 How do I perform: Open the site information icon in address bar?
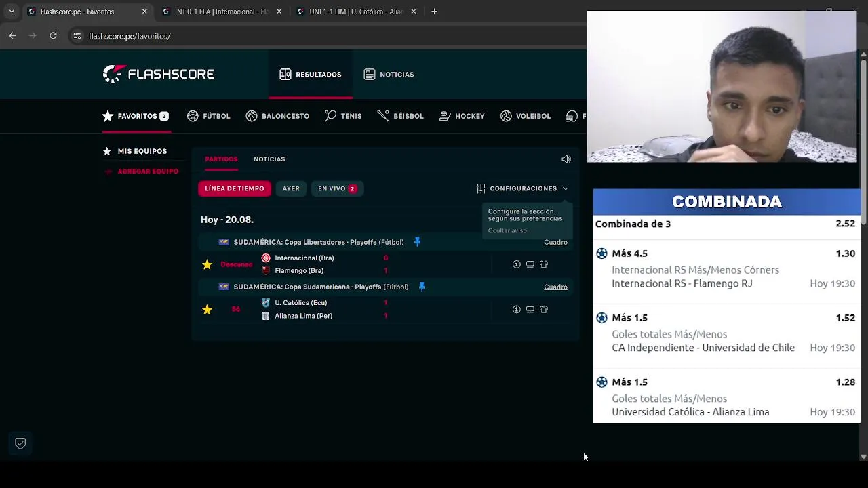(x=77, y=36)
